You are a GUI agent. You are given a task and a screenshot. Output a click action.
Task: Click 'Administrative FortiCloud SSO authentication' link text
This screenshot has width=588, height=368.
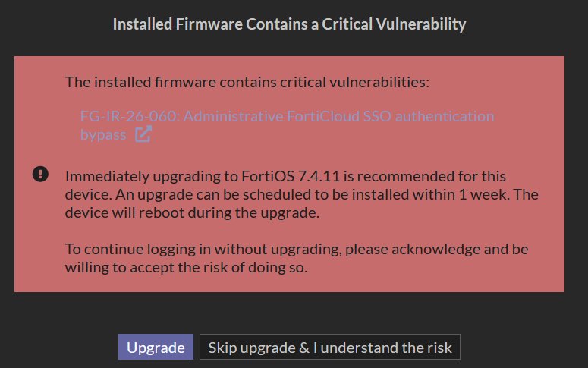coord(338,117)
